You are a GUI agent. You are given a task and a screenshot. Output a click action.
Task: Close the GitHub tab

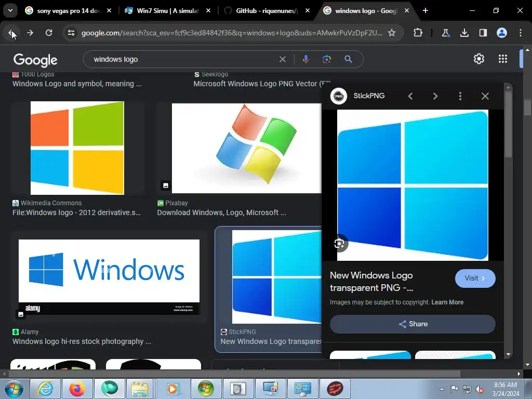tap(308, 10)
